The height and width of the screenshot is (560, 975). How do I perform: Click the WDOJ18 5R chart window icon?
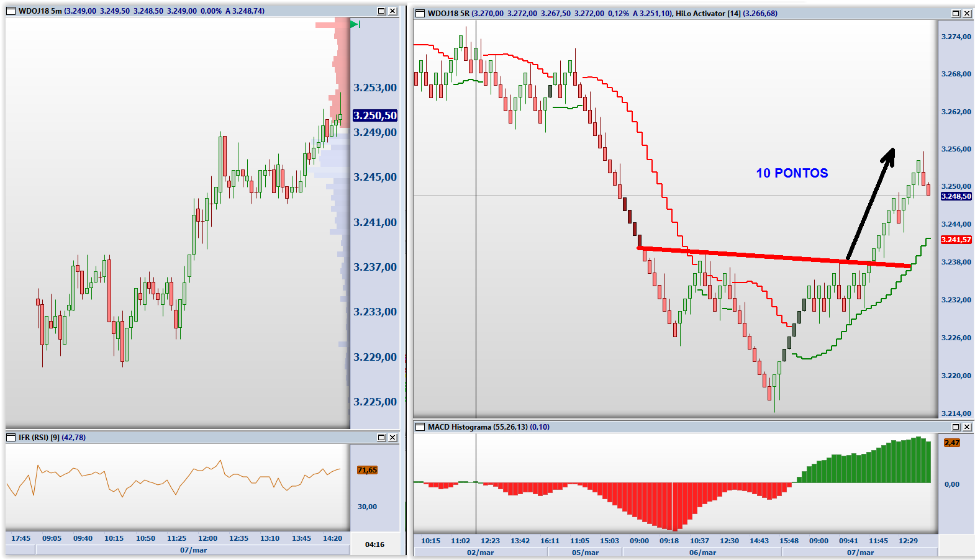(x=420, y=14)
